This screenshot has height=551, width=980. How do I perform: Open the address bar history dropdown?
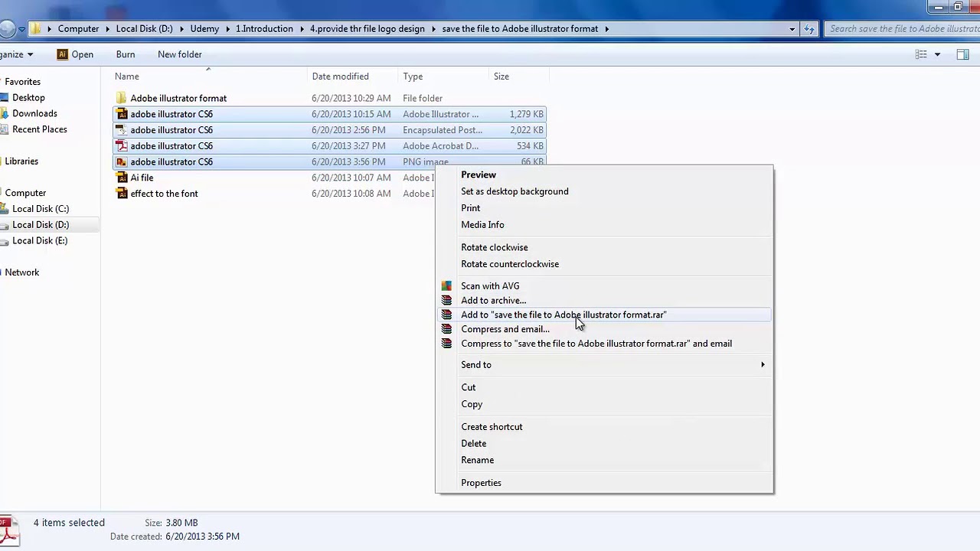(792, 29)
